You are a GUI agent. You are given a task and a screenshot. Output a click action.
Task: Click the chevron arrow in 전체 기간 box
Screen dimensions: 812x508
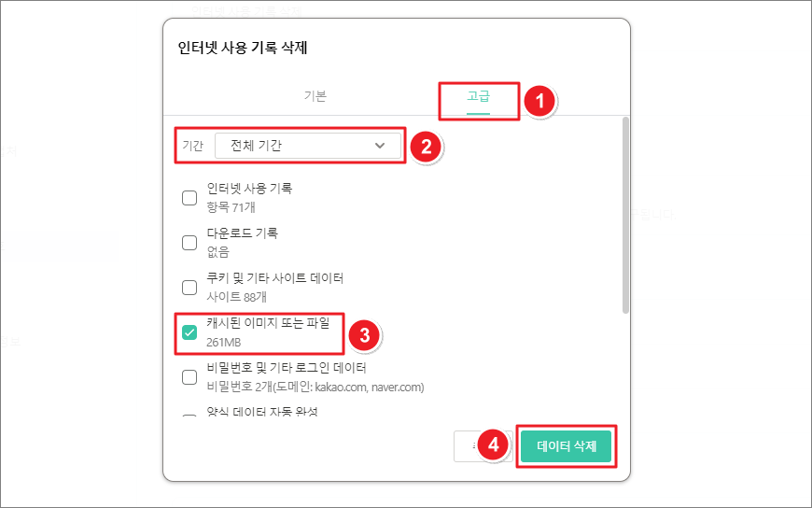pyautogui.click(x=380, y=146)
